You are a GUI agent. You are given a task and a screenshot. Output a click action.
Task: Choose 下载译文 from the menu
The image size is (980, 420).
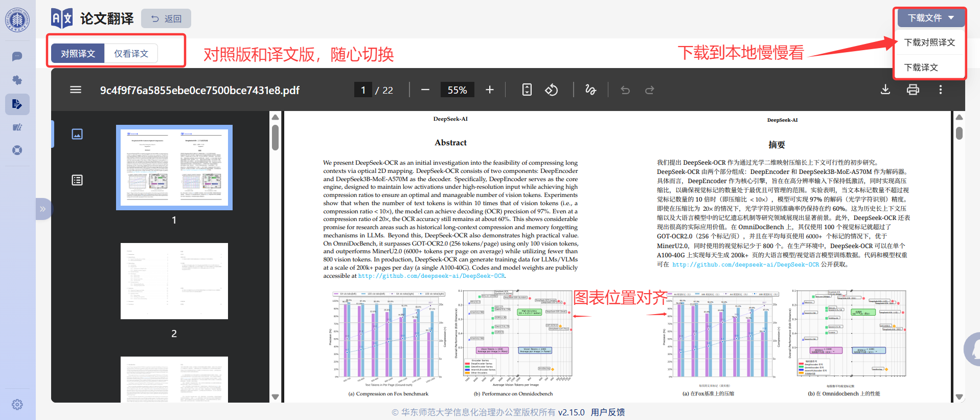[921, 68]
